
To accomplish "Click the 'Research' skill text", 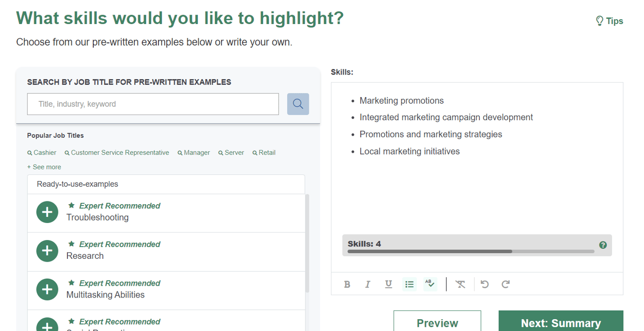I will pos(85,256).
